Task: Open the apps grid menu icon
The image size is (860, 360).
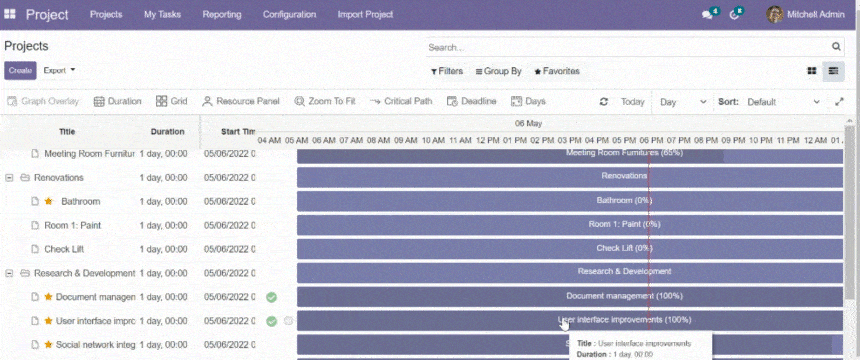Action: point(10,14)
